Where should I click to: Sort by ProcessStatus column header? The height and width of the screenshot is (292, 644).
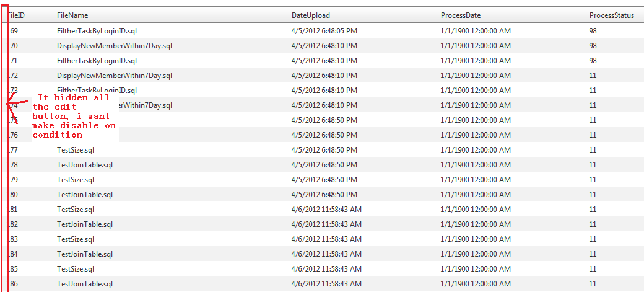coord(611,15)
